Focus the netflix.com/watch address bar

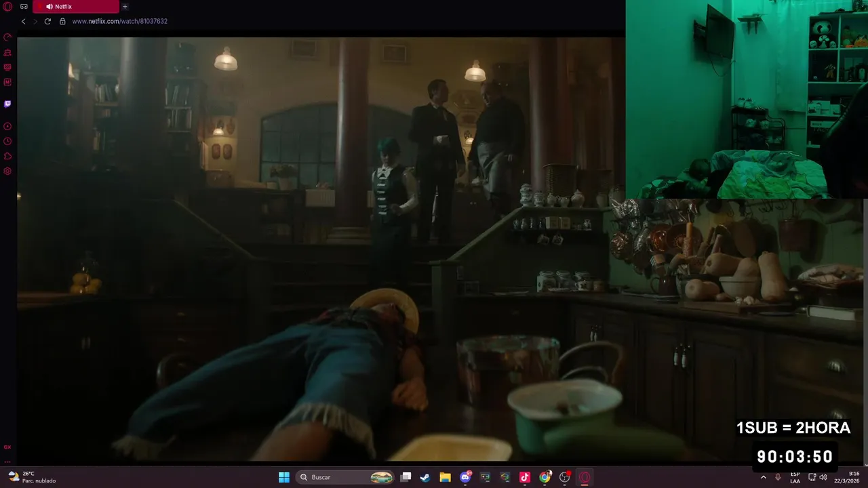coord(119,21)
